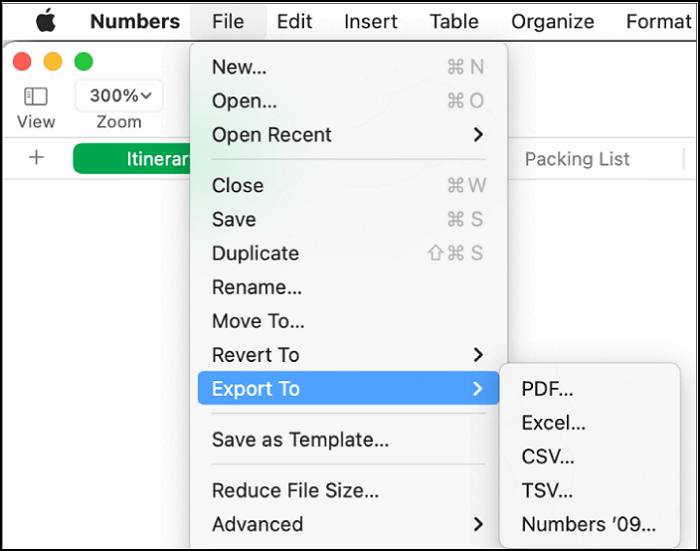Export the spreadsheet to Excel
Viewport: 700px width, 551px height.
[x=553, y=423]
